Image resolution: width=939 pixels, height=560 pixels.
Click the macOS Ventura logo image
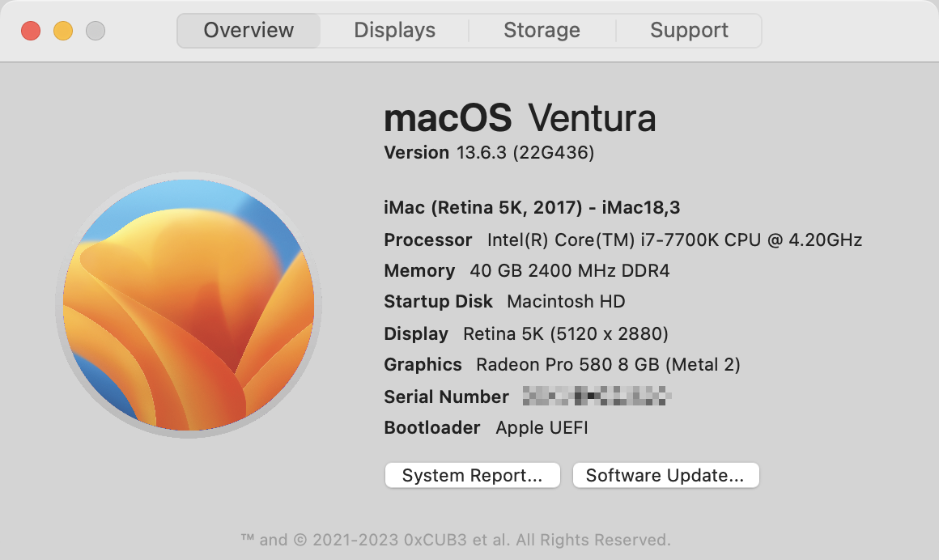pos(188,305)
